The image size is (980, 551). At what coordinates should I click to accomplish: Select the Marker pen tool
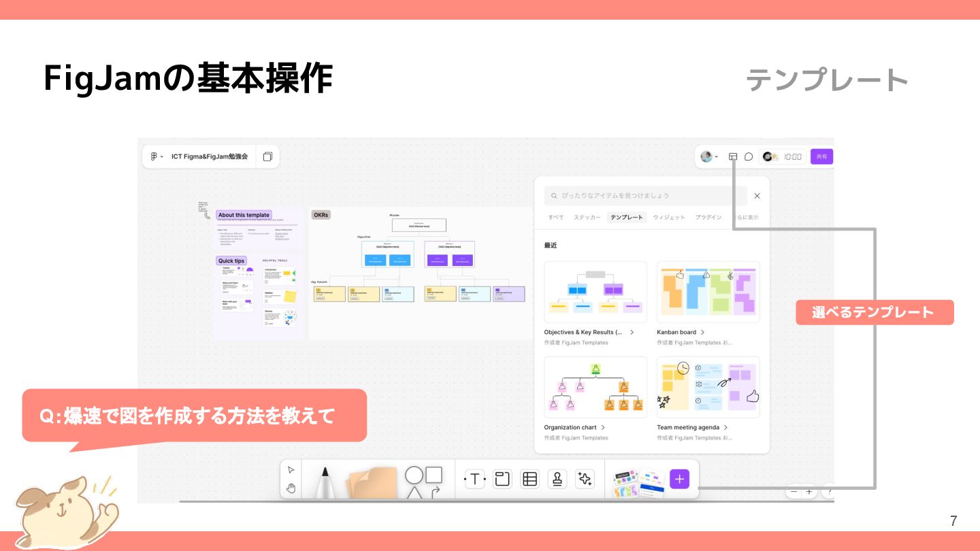tap(325, 482)
